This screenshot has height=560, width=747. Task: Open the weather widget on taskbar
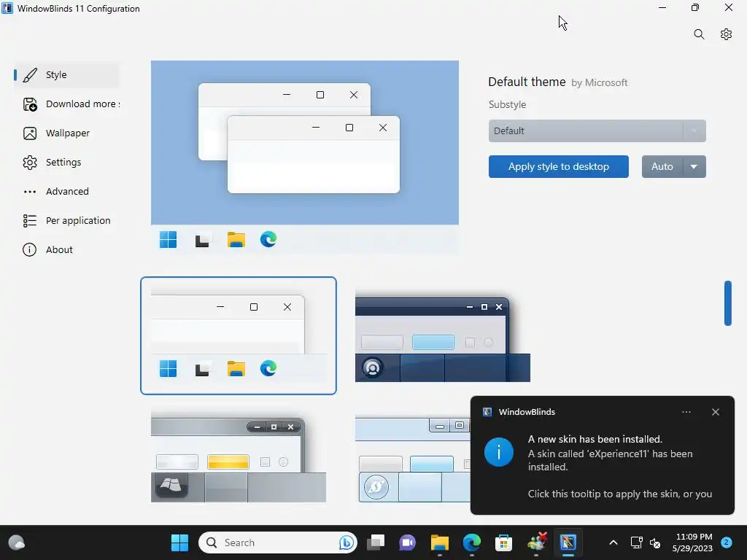tap(17, 542)
